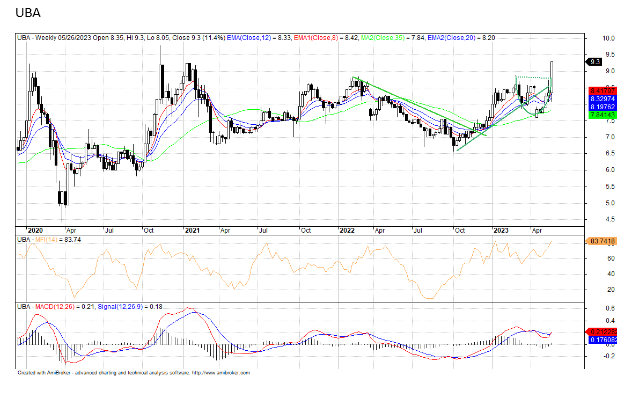Click the 6.0 price axis label
Screen dimensions: 629x404
pyautogui.click(x=610, y=170)
